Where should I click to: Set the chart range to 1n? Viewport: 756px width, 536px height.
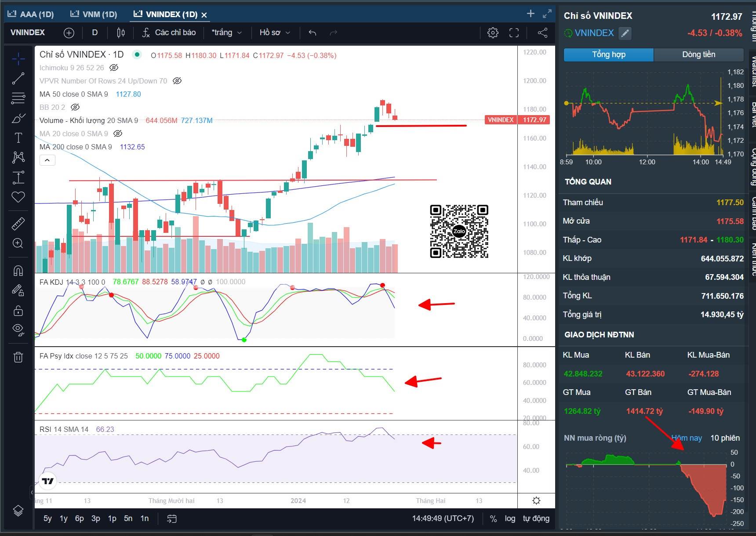[x=144, y=518]
